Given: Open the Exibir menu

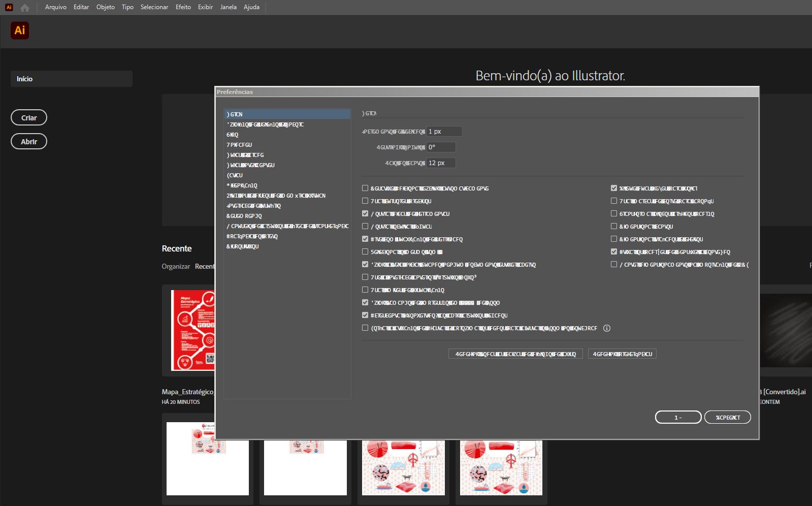Looking at the screenshot, I should (x=205, y=7).
